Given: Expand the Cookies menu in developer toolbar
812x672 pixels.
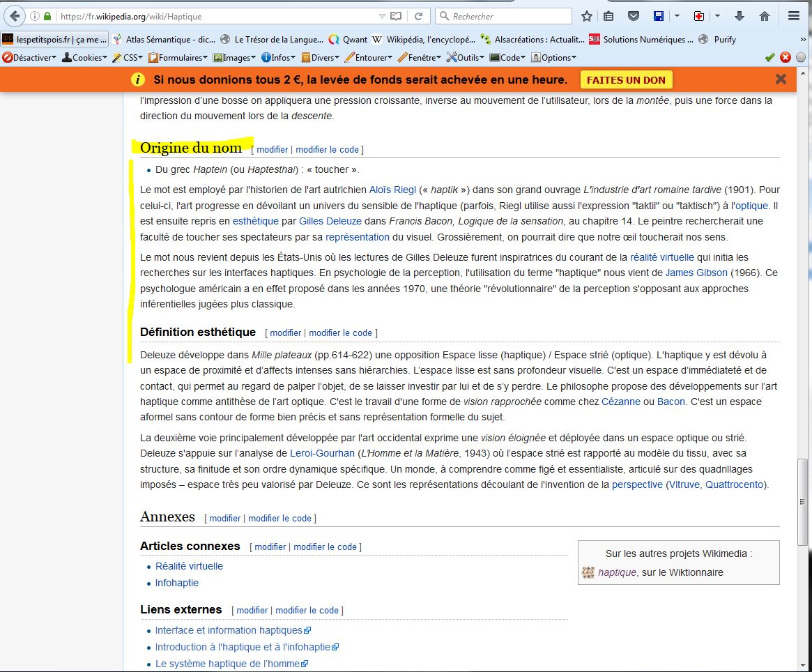Looking at the screenshot, I should click(x=85, y=57).
